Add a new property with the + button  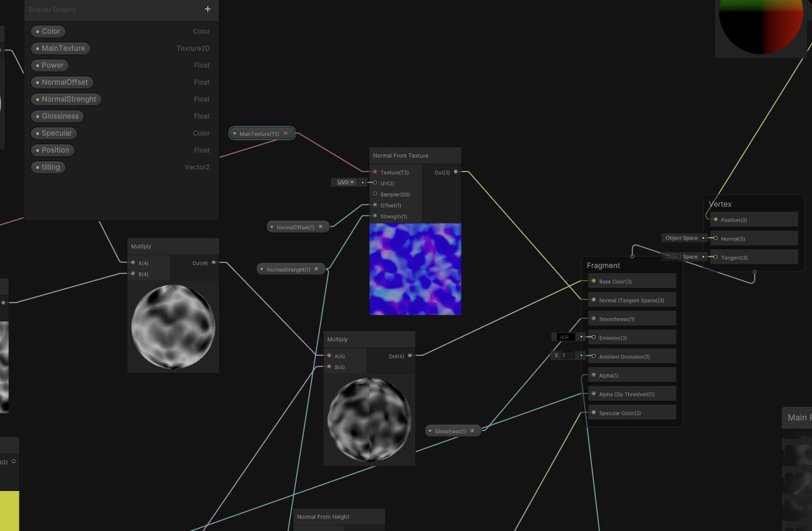(207, 9)
